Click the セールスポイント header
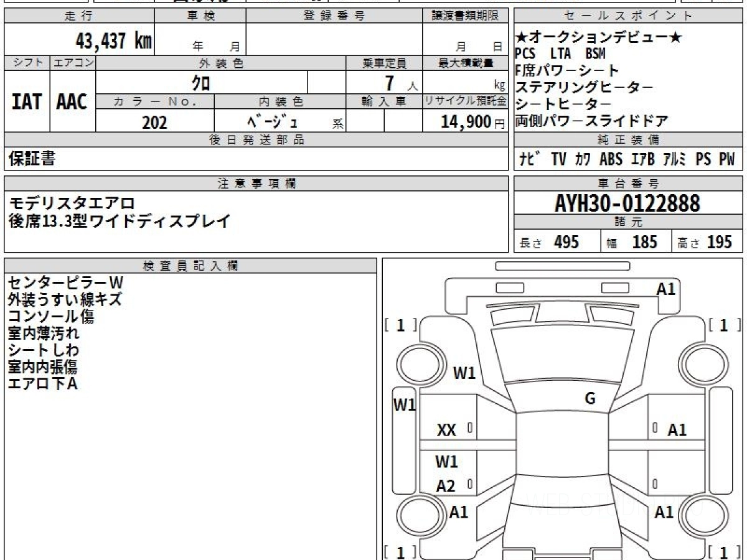747x560 pixels. point(629,16)
